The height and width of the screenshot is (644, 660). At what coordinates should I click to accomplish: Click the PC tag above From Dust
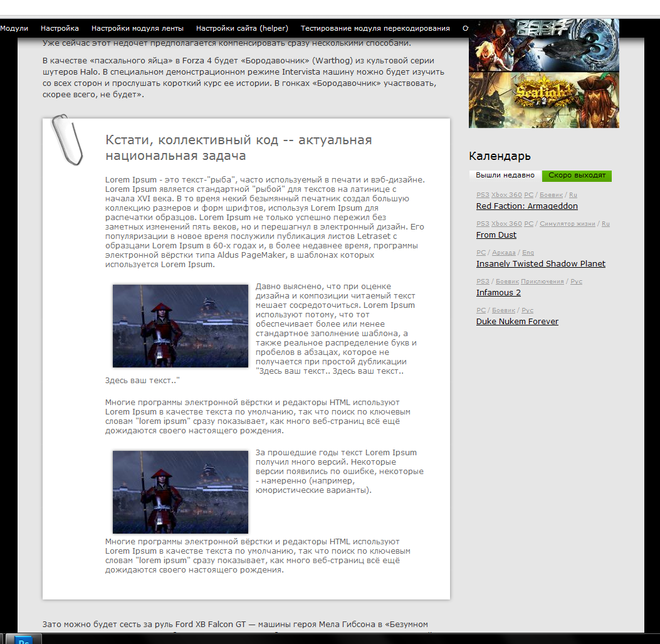[x=528, y=224]
